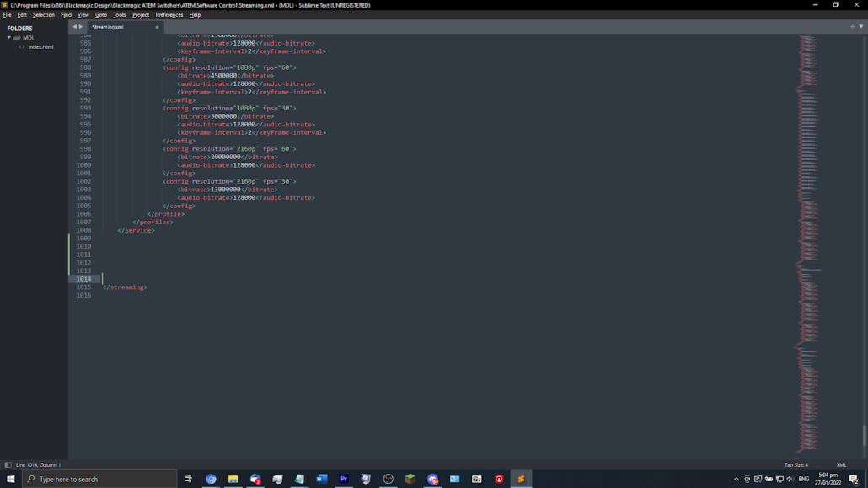The height and width of the screenshot is (488, 868).
Task: Click the new tab plus icon
Action: tap(852, 26)
